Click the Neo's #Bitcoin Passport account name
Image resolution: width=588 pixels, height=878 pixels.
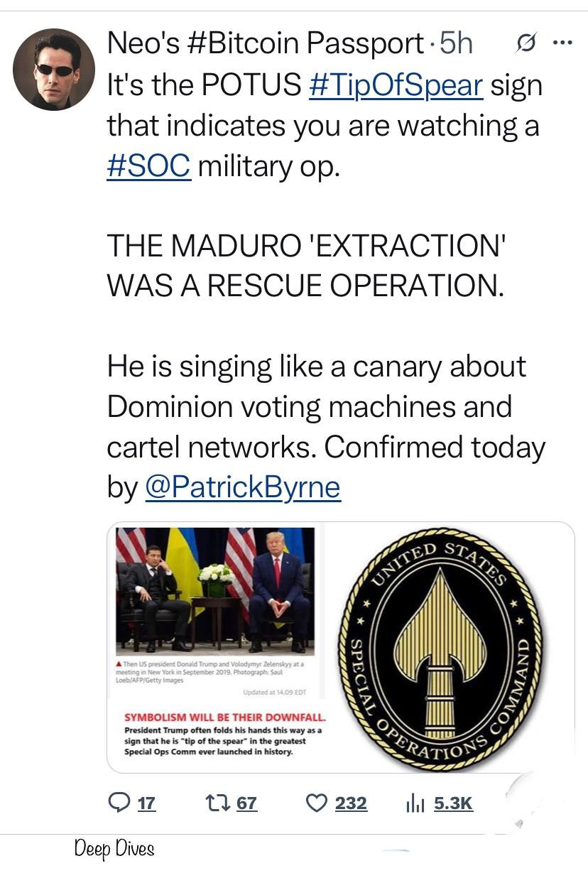click(266, 44)
